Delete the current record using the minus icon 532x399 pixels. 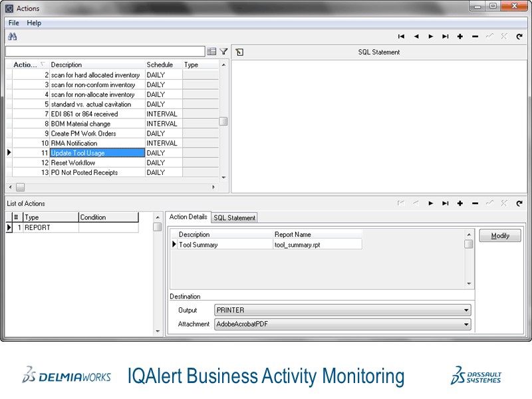pos(474,37)
